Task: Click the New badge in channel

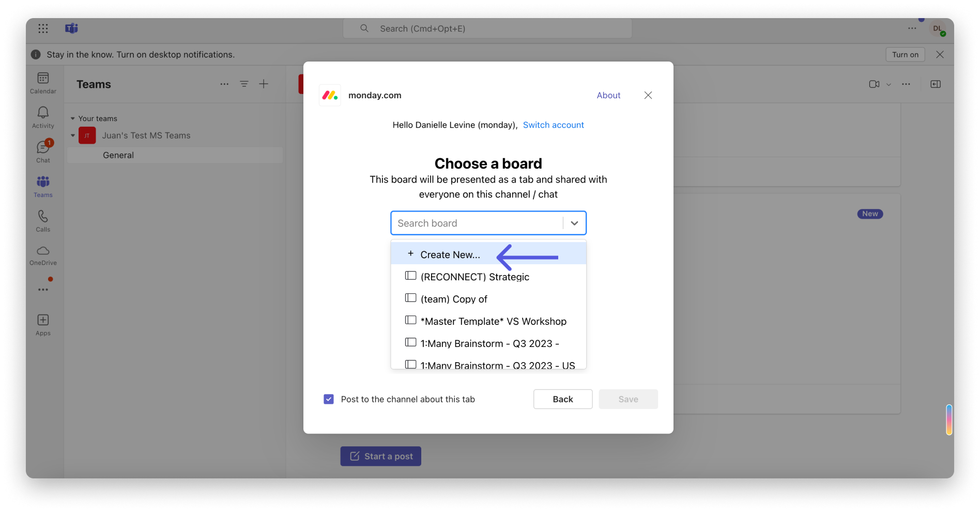Action: pyautogui.click(x=870, y=214)
